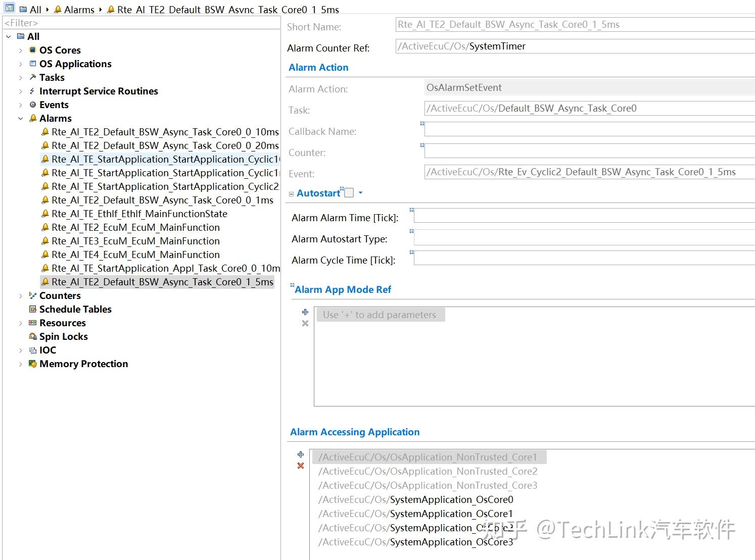
Task: Click the plus icon for Alarm App Mode Ref
Action: point(305,312)
